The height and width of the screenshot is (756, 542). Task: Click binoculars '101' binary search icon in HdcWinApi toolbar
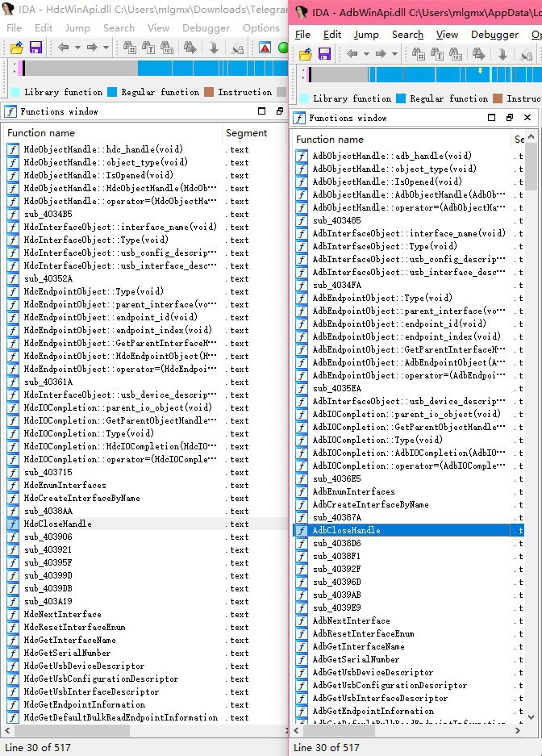click(x=167, y=48)
